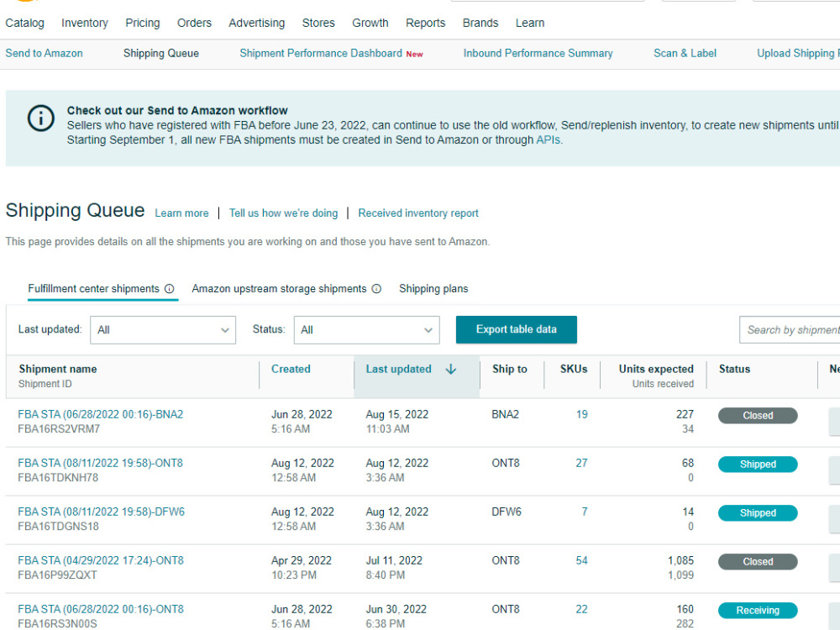840x630 pixels.
Task: Select shipment ID text FBA16TDGNS18
Action: tap(59, 526)
